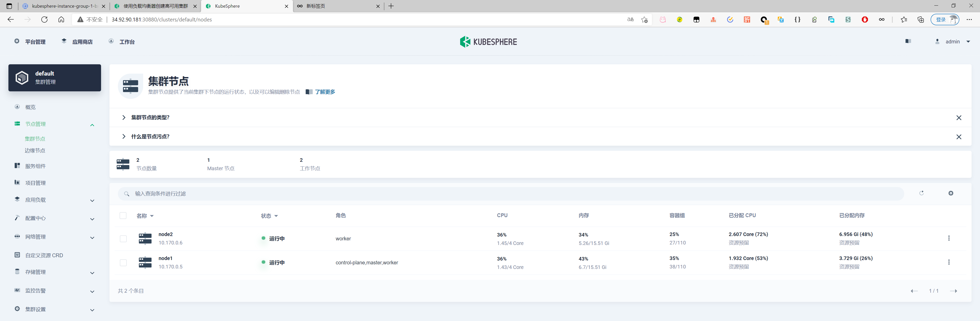Open table column settings gear icon
The image size is (980, 321).
(950, 193)
